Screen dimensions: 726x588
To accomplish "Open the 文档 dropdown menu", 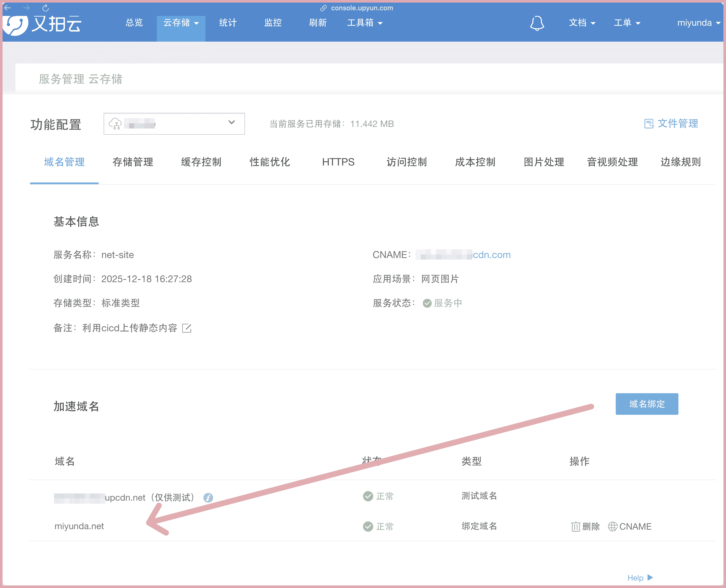I will pos(582,23).
